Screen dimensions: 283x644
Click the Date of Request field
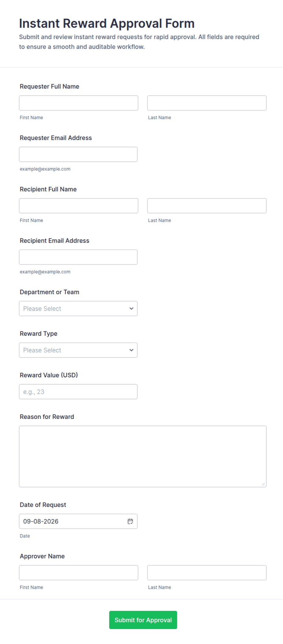click(x=78, y=521)
